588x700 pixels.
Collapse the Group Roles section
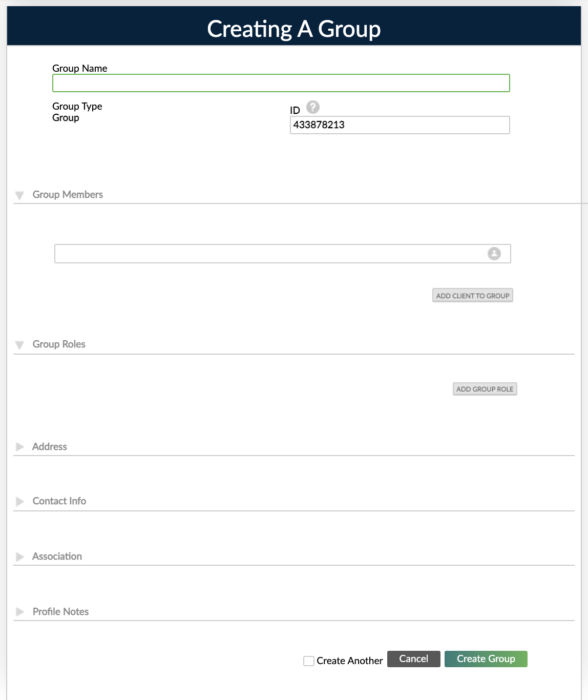point(20,344)
